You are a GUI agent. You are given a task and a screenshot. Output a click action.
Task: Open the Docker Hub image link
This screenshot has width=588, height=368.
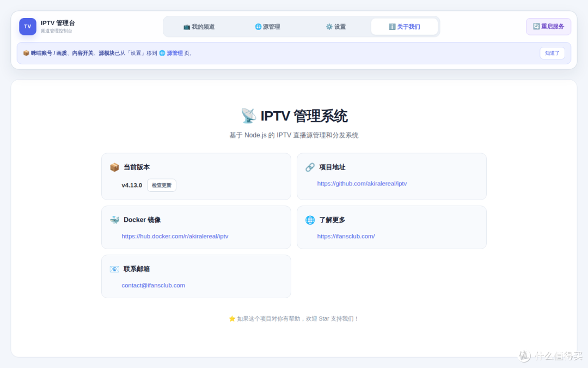[175, 236]
